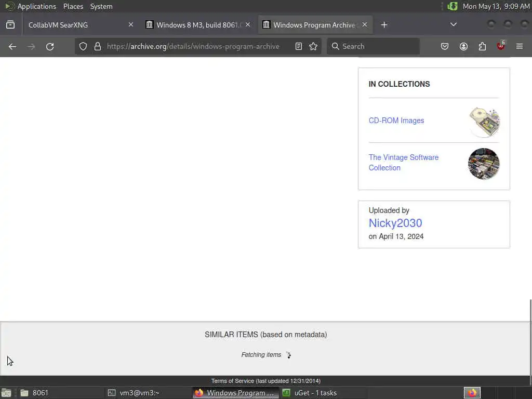Screen dimensions: 532x399
Task: Reload the current page
Action: [50, 46]
